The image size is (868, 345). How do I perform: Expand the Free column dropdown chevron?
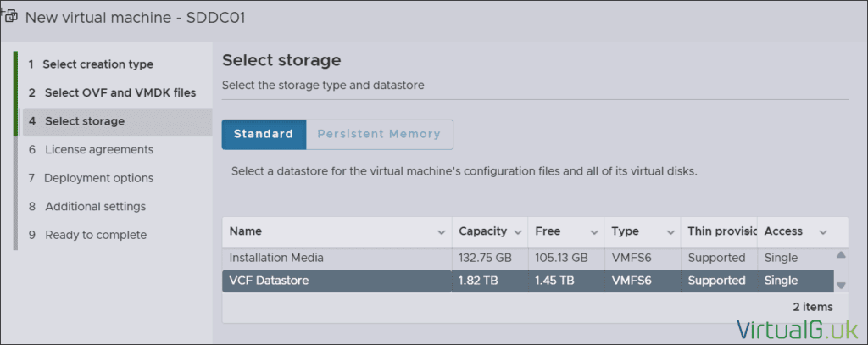click(593, 232)
